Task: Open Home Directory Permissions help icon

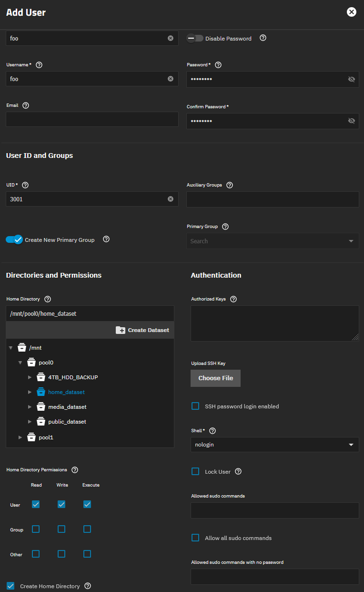Action: pos(74,470)
